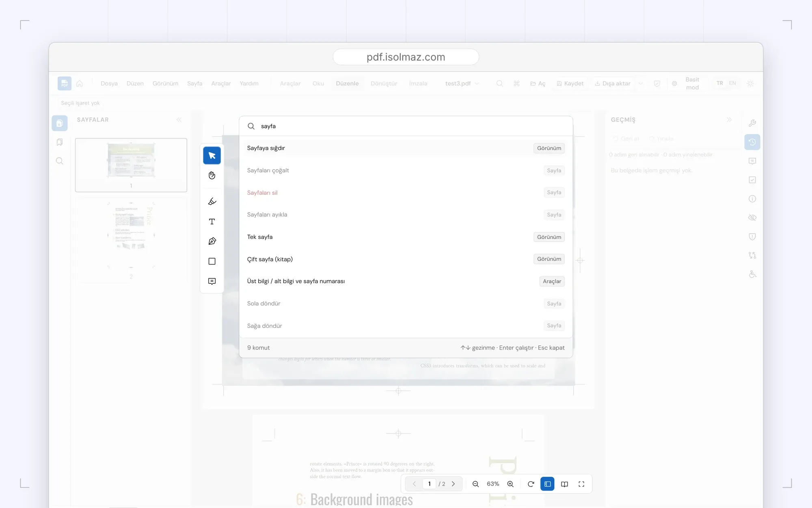The image size is (812, 508).
Task: Select the comment note tool
Action: [x=212, y=281]
